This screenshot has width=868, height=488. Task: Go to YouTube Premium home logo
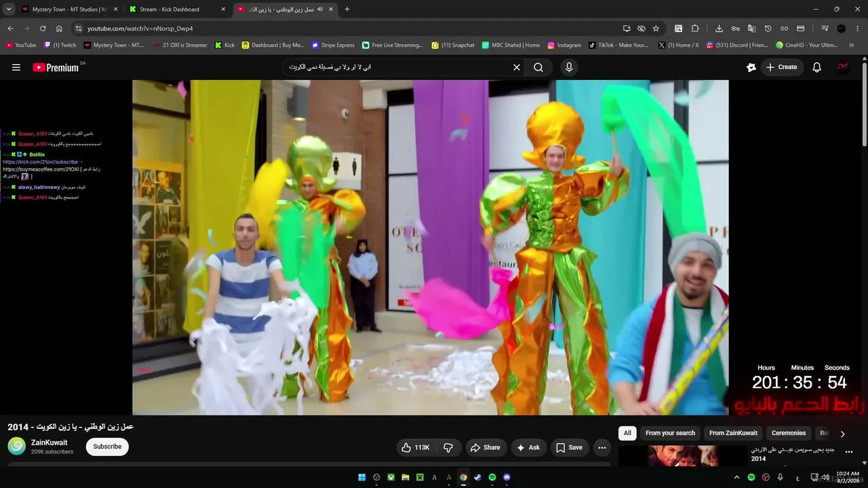click(x=56, y=67)
